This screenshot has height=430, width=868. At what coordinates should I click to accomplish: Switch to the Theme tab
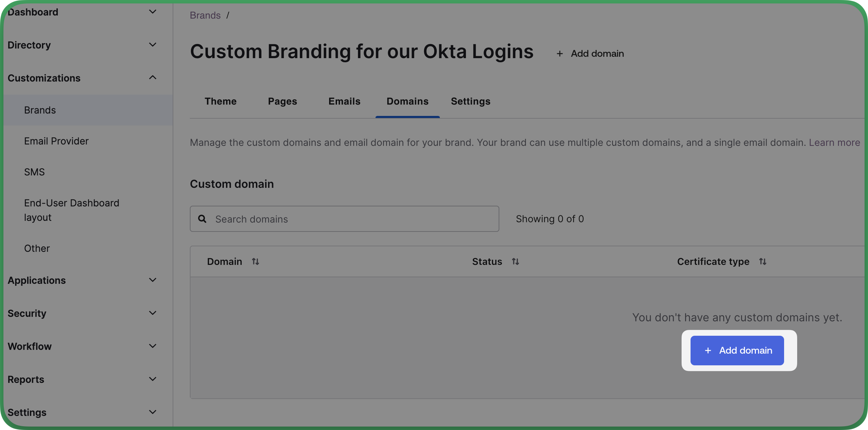220,101
